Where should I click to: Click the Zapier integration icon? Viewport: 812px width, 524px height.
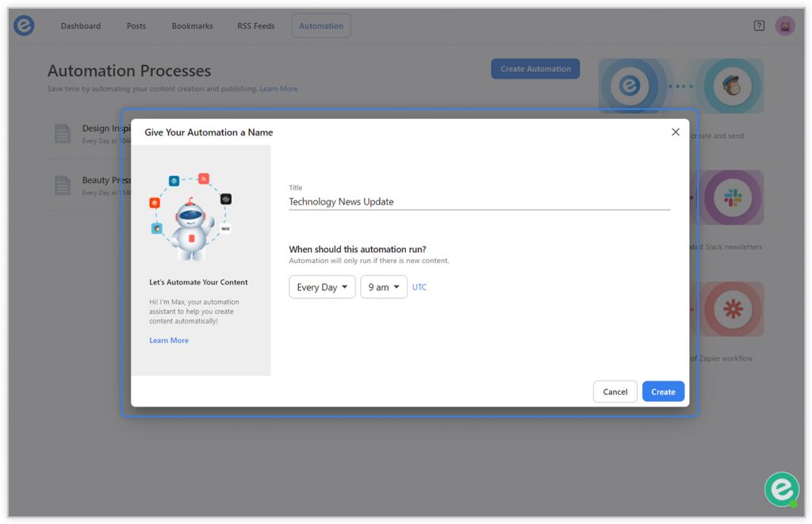tap(732, 309)
